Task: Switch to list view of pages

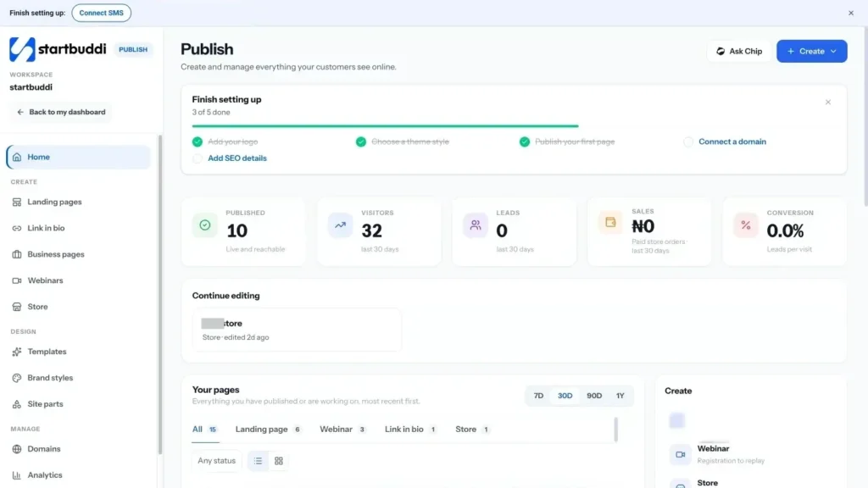Action: coord(258,461)
